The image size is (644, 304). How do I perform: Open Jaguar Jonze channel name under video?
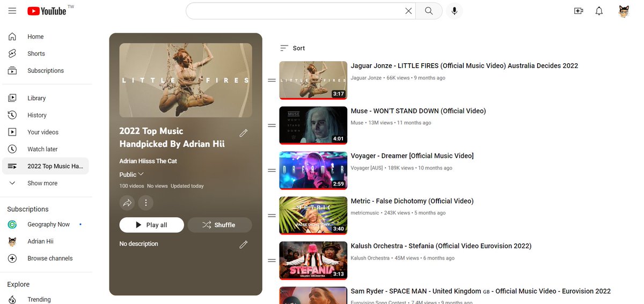(366, 78)
